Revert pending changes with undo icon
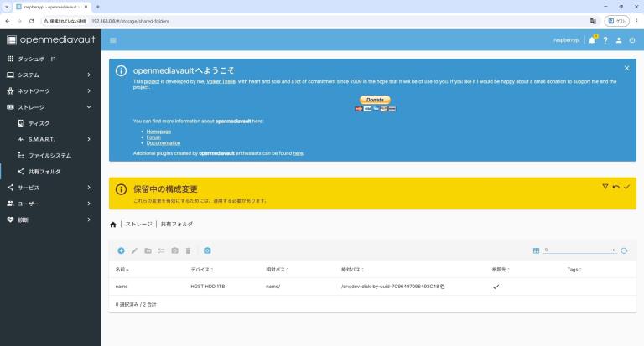Viewport: 644px width, 346px height. tap(616, 187)
